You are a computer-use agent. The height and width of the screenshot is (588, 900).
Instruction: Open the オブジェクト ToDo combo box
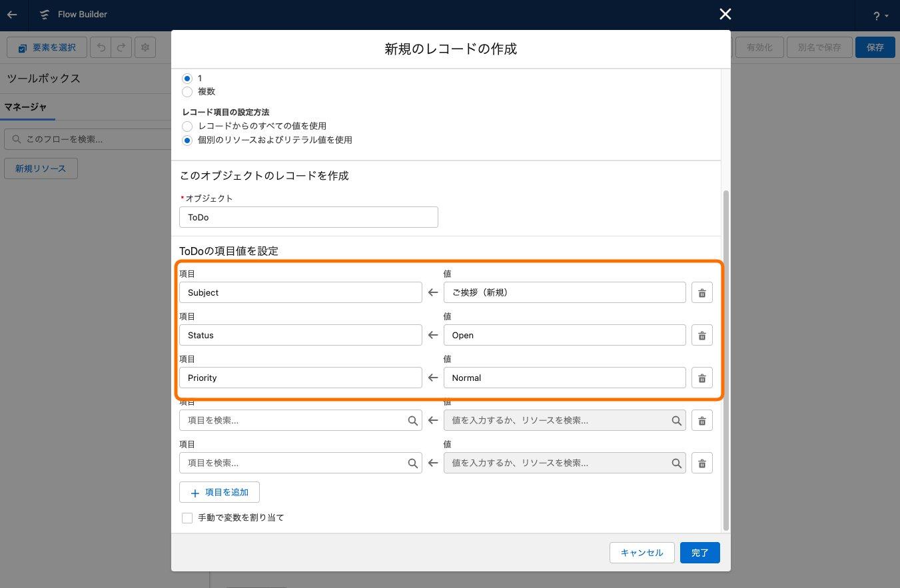[x=308, y=217]
